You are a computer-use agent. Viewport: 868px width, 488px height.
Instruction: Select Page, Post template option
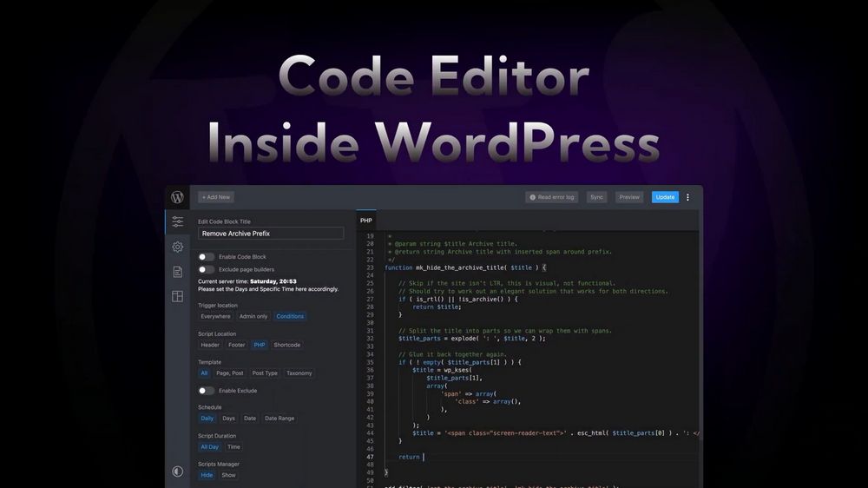coord(230,373)
